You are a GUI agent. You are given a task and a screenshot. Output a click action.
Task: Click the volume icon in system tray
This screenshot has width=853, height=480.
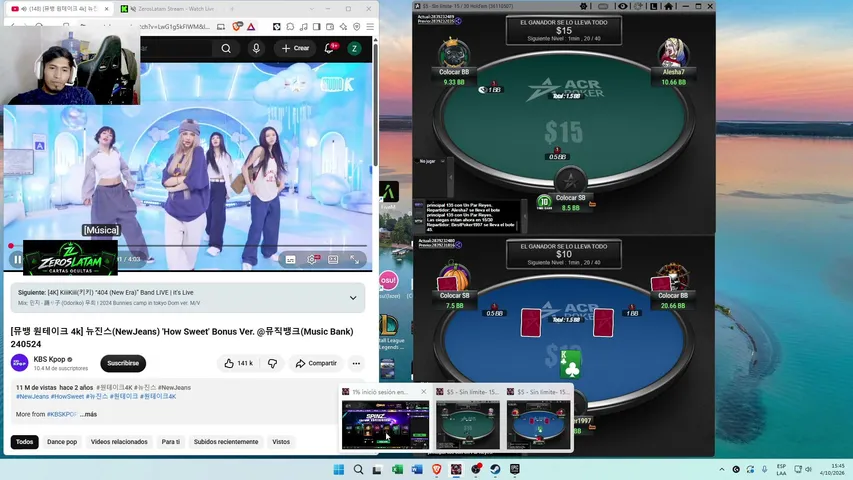click(808, 469)
